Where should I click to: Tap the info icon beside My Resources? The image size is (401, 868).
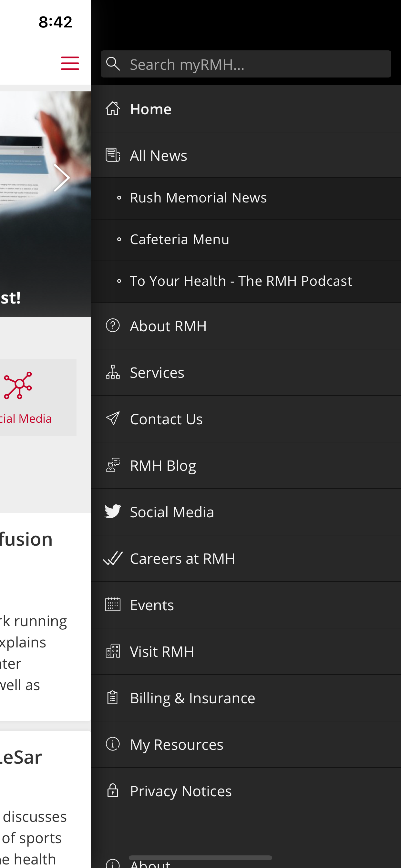click(x=113, y=744)
